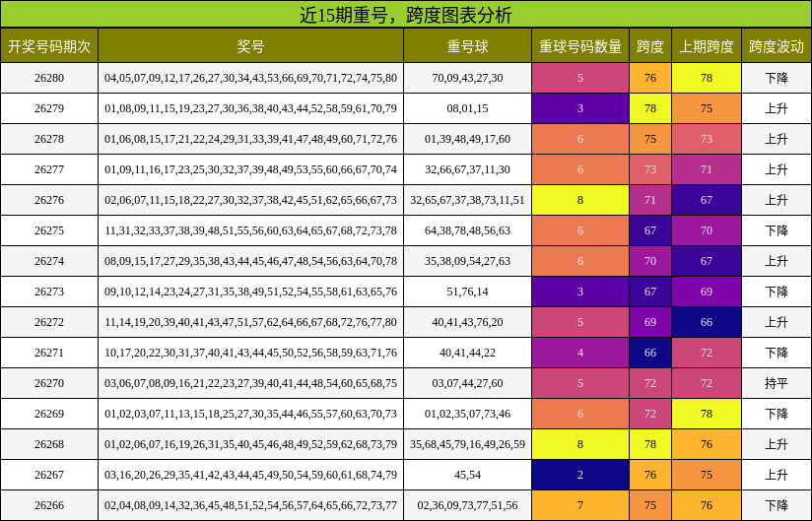
Task: Click span value 69 in row 26272
Action: point(650,322)
